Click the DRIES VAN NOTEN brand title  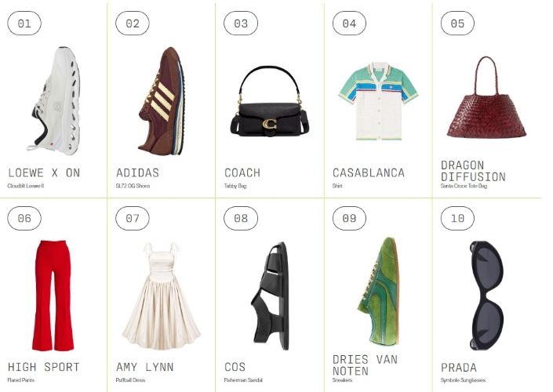pyautogui.click(x=365, y=365)
